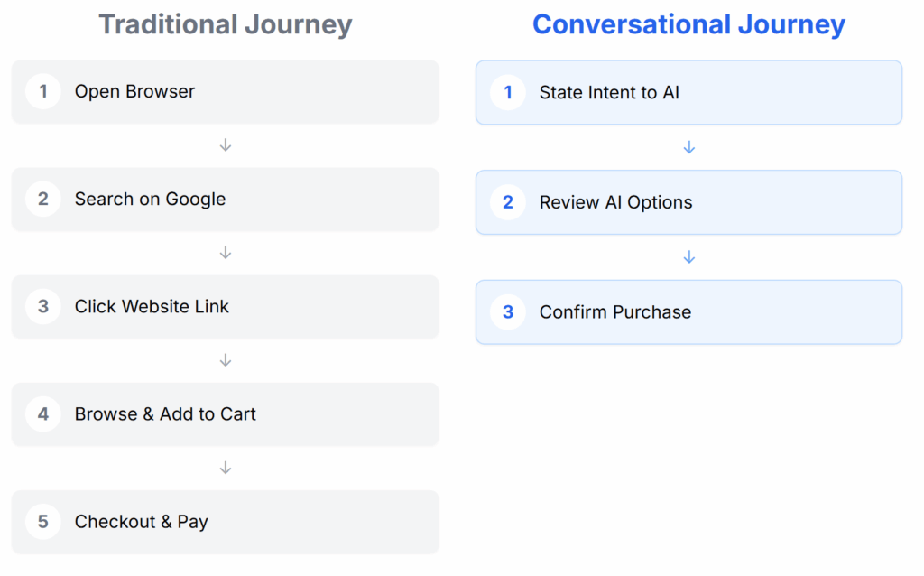This screenshot has height=576, width=924.
Task: Click the Search on Google step text
Action: [150, 199]
